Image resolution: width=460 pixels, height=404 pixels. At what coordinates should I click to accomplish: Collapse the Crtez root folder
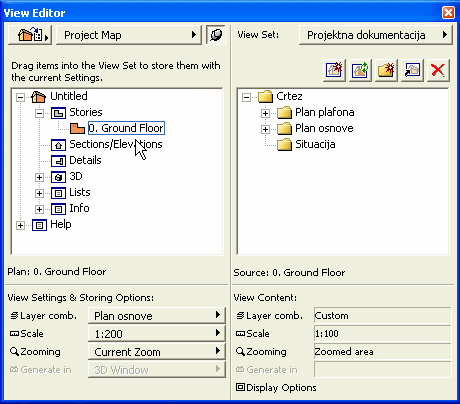point(246,97)
